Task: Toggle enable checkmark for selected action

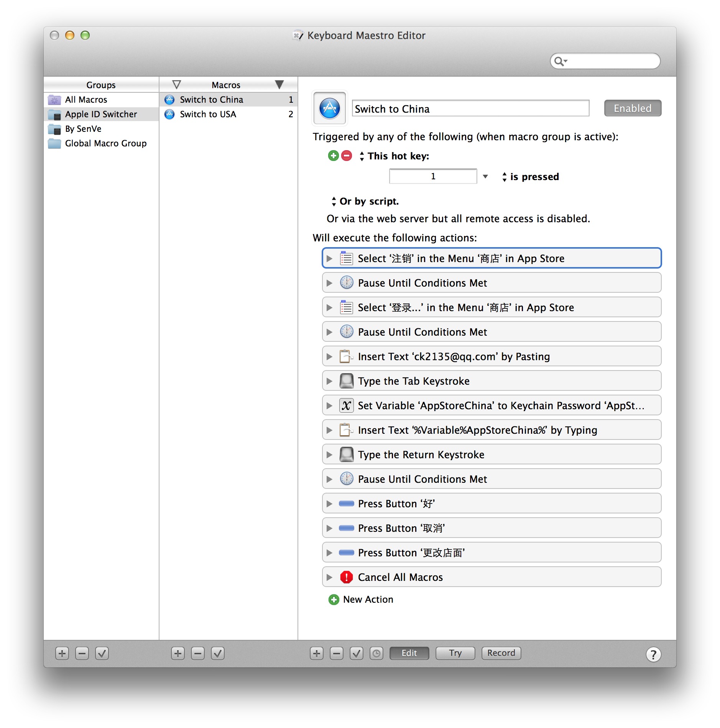Action: (356, 653)
